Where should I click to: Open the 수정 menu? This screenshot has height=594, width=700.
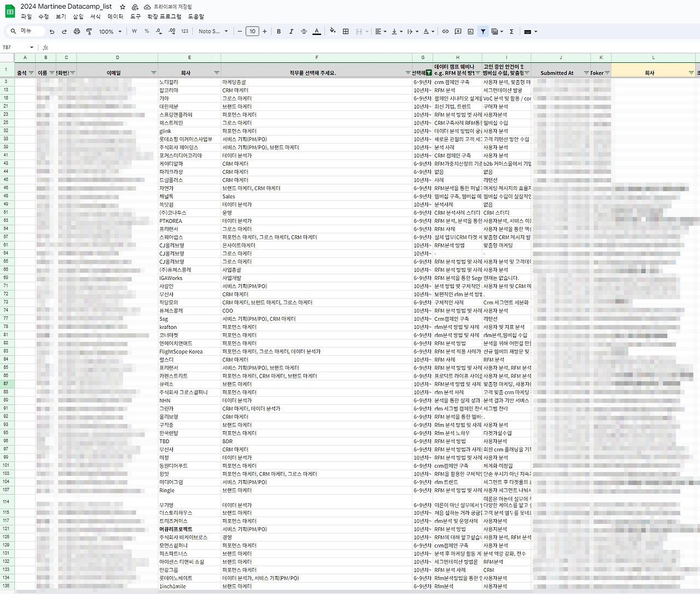pos(44,17)
